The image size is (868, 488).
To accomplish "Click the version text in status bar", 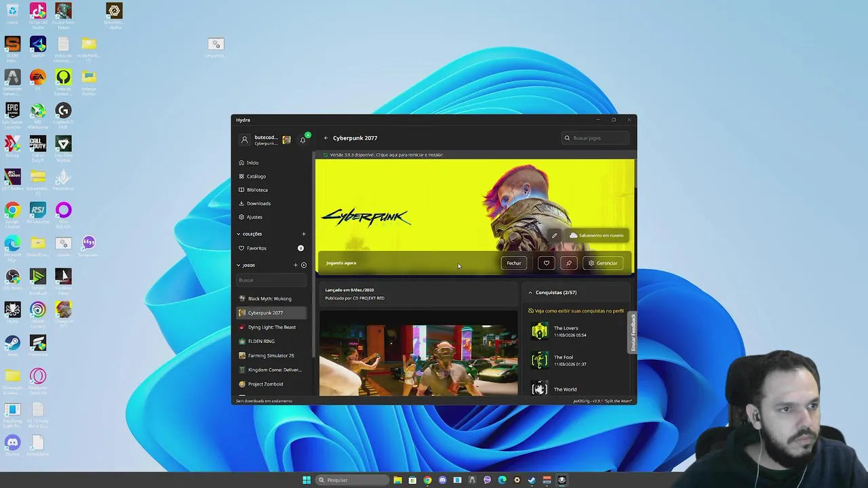I will tap(602, 401).
